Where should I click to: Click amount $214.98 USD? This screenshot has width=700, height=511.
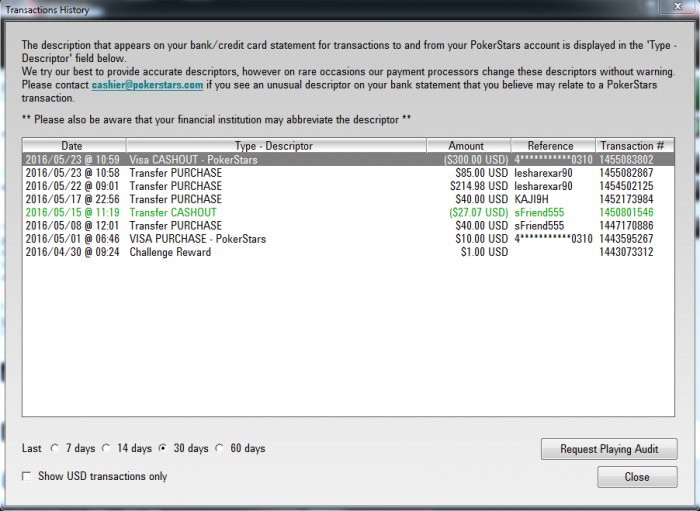click(479, 186)
